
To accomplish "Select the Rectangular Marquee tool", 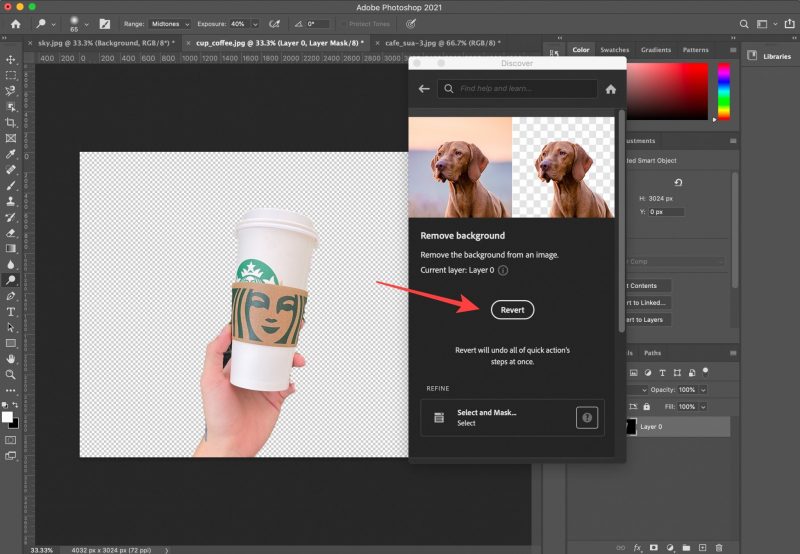I will click(x=10, y=75).
